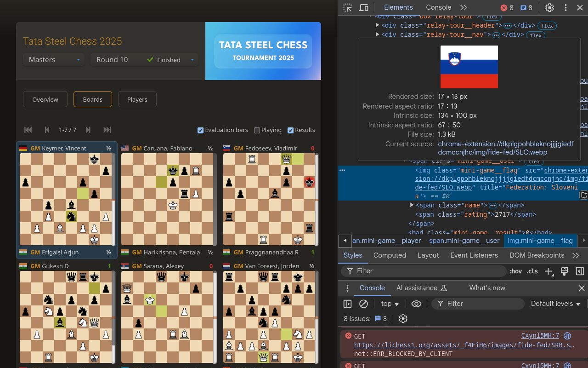This screenshot has width=588, height=368.
Task: Open the rendering emulations paintbrush icon
Action: pos(565,271)
